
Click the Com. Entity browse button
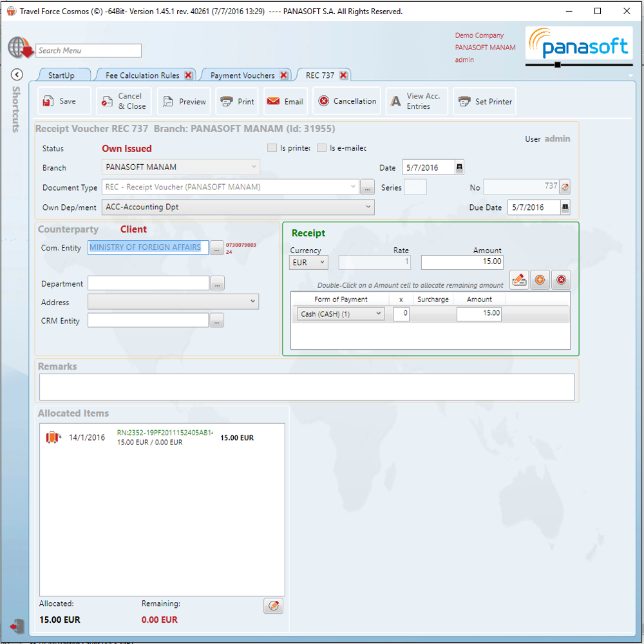pos(217,247)
